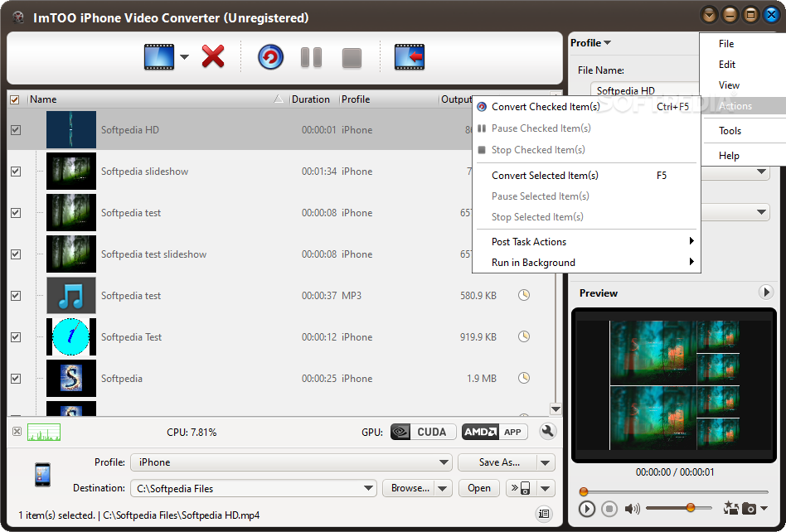Open the transfer-to-device dropdown arrow

tap(546, 488)
